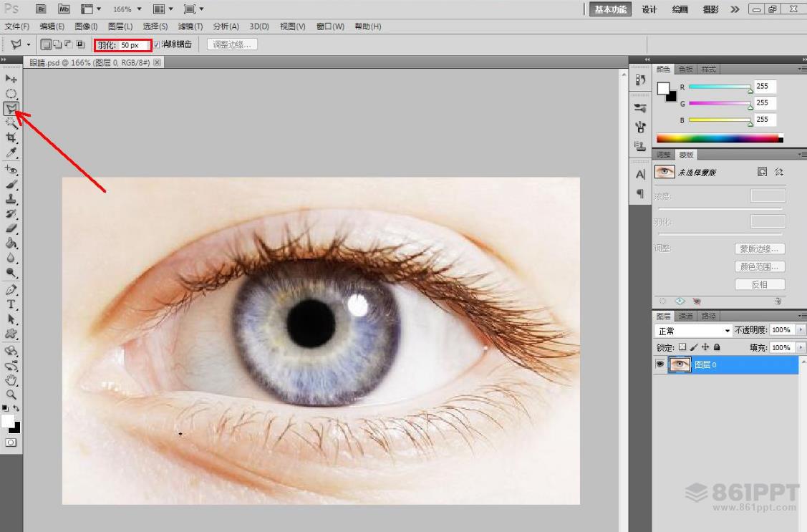Select the Polygonal Lasso tool

[11, 108]
